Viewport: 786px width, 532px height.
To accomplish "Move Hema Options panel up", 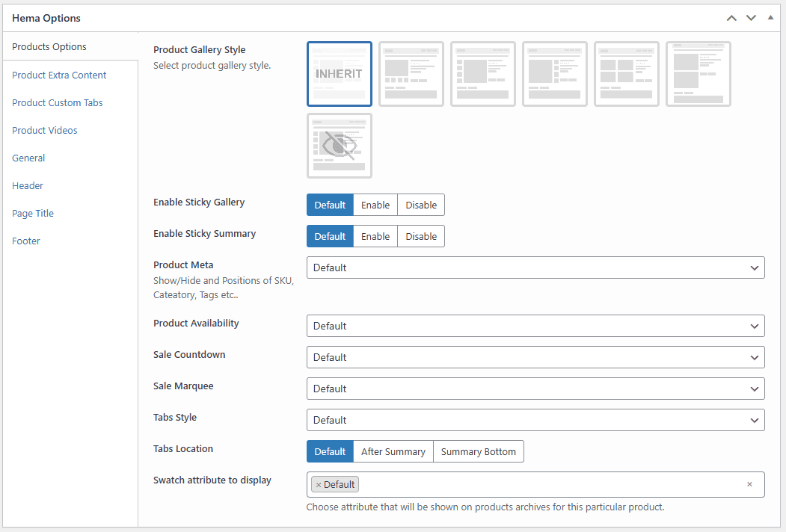I will [x=731, y=18].
